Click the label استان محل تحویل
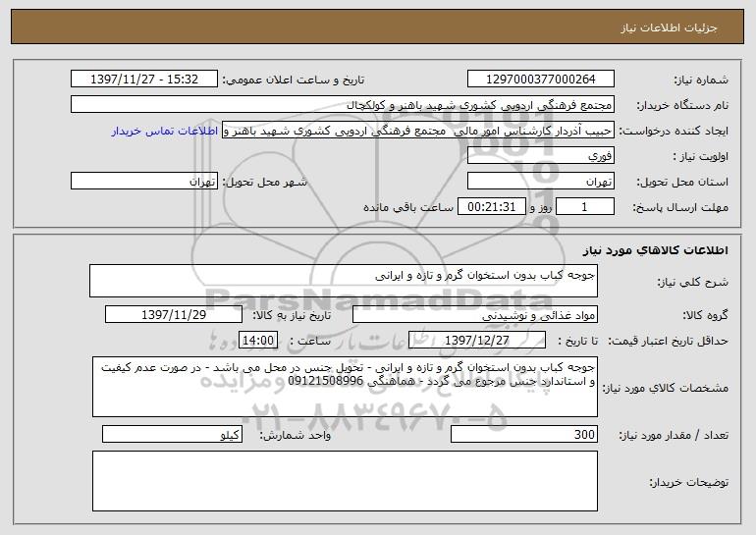Viewport: 756px width, 535px height. [x=682, y=183]
